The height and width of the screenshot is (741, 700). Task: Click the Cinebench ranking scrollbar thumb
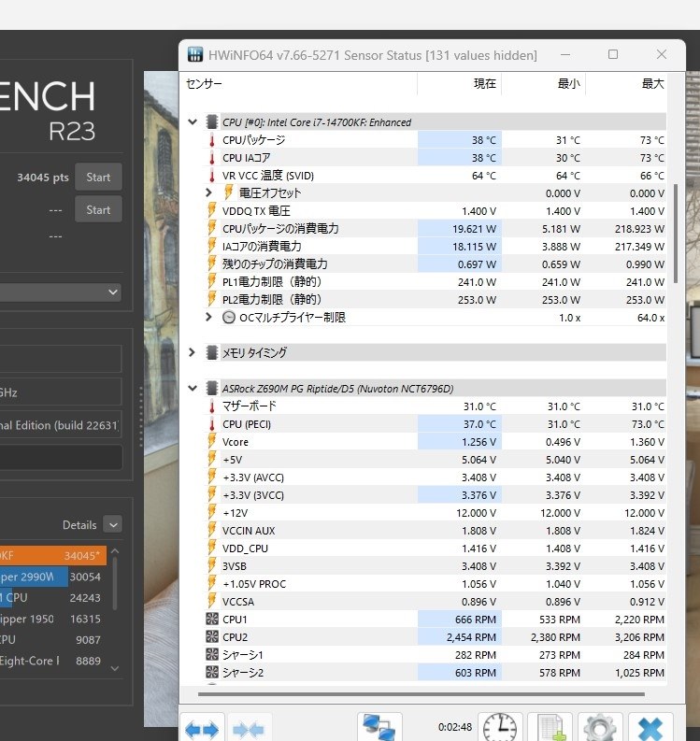(x=115, y=585)
